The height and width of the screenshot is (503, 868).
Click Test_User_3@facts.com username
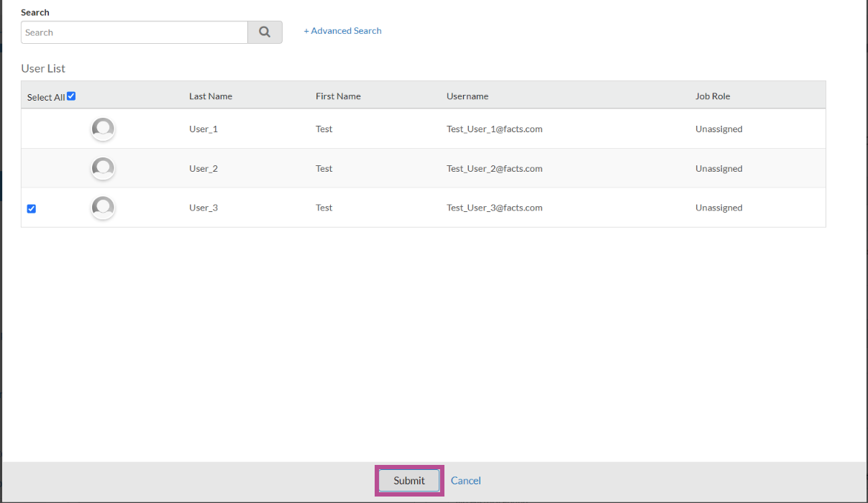coord(494,208)
